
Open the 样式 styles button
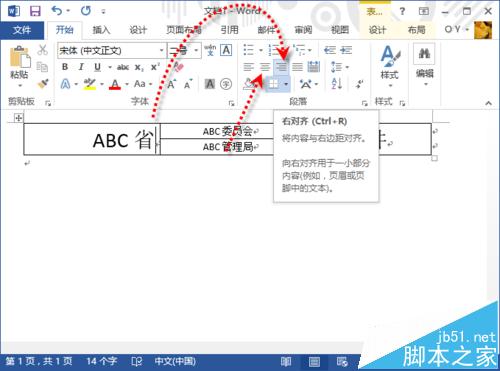click(x=389, y=66)
